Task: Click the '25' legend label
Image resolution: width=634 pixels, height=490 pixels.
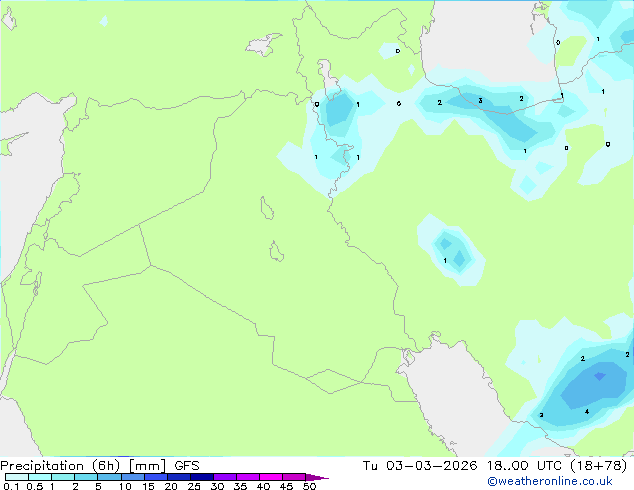Action: (194, 486)
